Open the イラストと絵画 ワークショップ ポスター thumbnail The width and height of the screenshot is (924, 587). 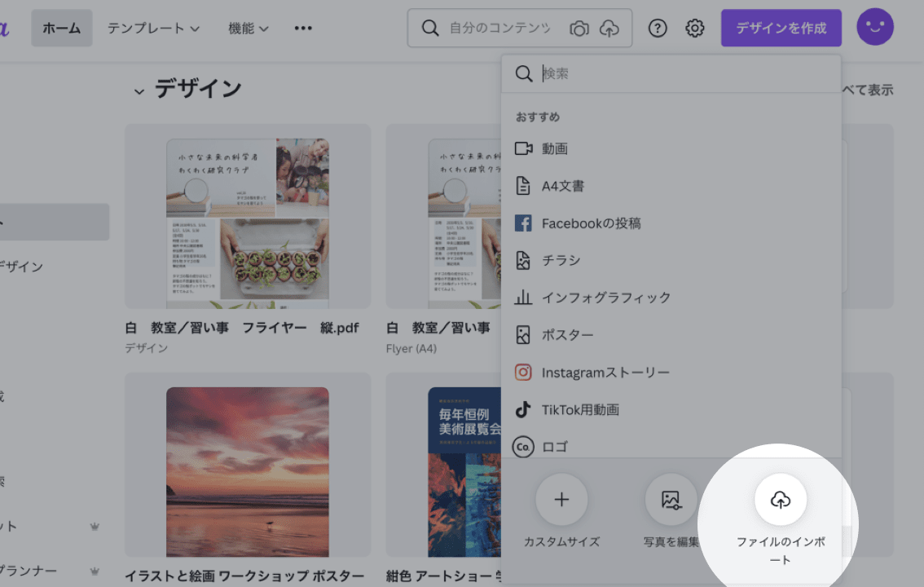pyautogui.click(x=248, y=471)
